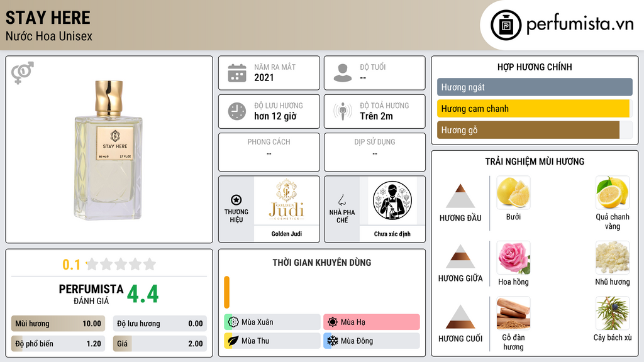Click the Độ phổ biến 1.20 score bar
This screenshot has height=362, width=644.
tap(58, 344)
